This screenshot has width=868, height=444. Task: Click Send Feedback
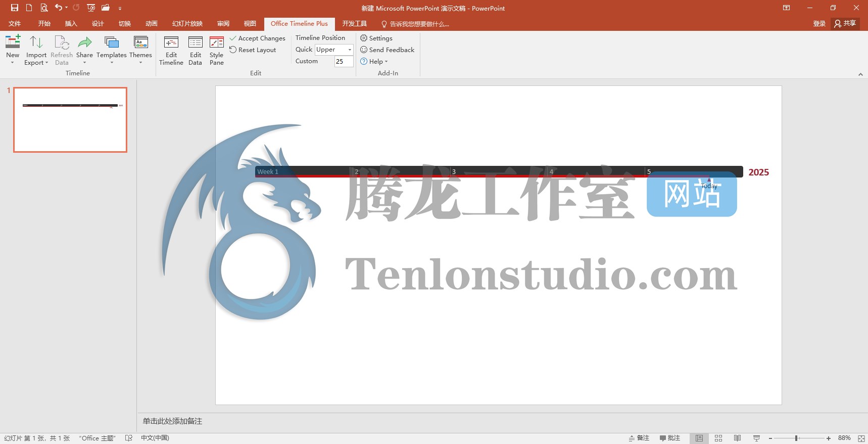tap(387, 50)
